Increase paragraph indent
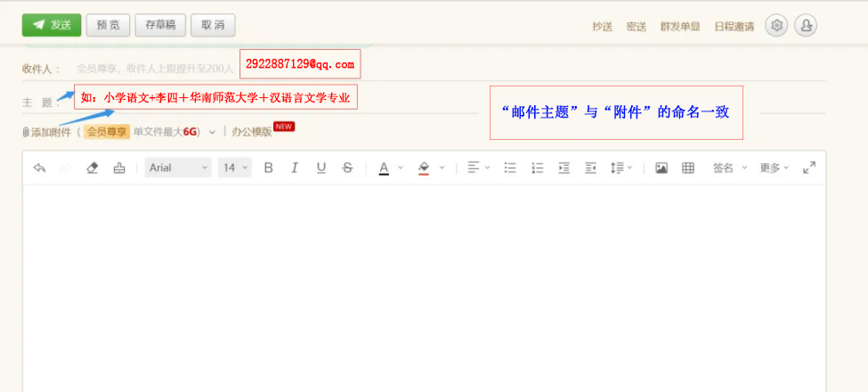Image resolution: width=868 pixels, height=392 pixels. coord(564,167)
